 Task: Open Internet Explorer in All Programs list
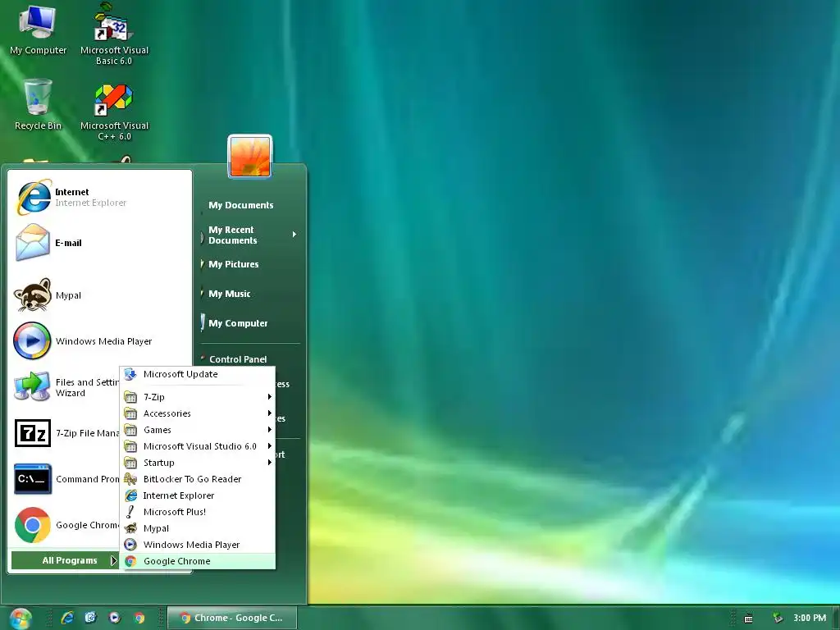(198, 495)
